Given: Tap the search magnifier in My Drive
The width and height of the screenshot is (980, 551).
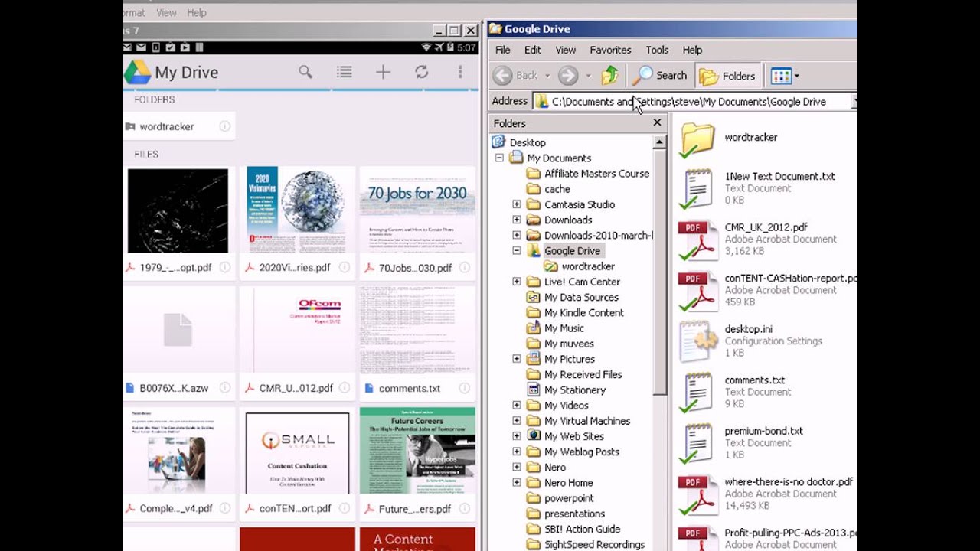Looking at the screenshot, I should [x=305, y=72].
